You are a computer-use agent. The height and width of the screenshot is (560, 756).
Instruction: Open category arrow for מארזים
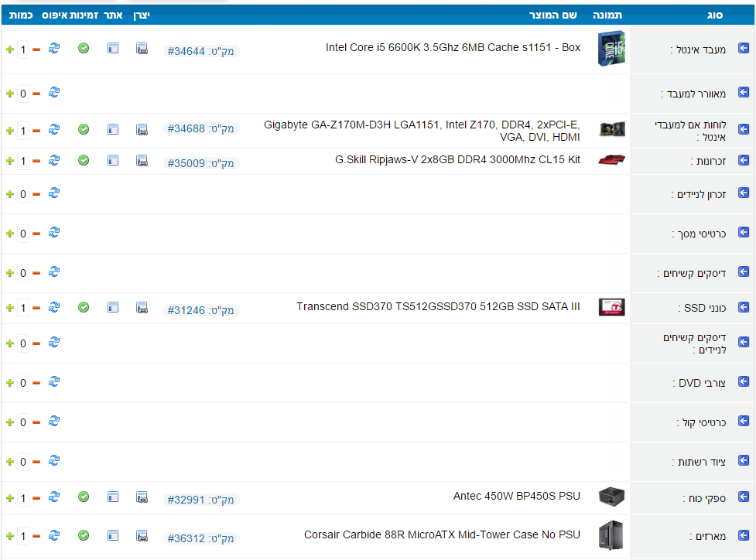744,535
